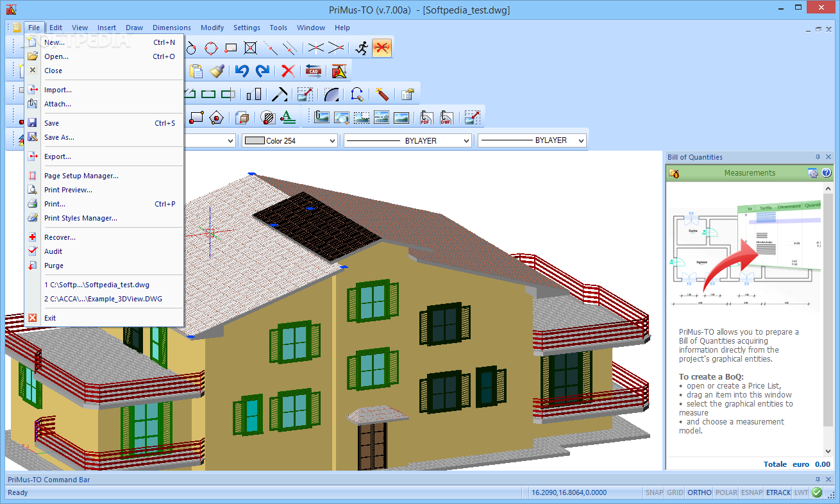Click the image magnifier icon
Image resolution: width=840 pixels, height=504 pixels.
pos(342,117)
